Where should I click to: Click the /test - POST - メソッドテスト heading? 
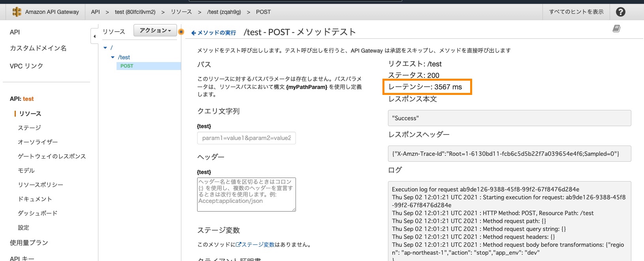click(300, 32)
